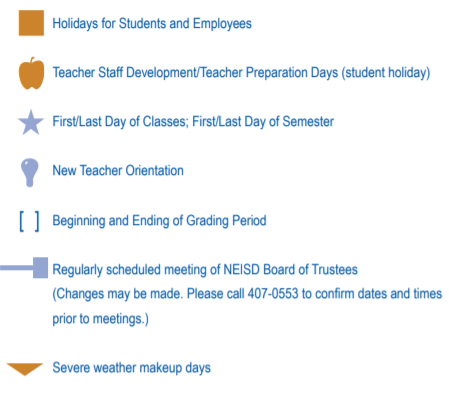Click the grading period brackets icon
Viewport: 449px width, 396px height.
coord(29,221)
